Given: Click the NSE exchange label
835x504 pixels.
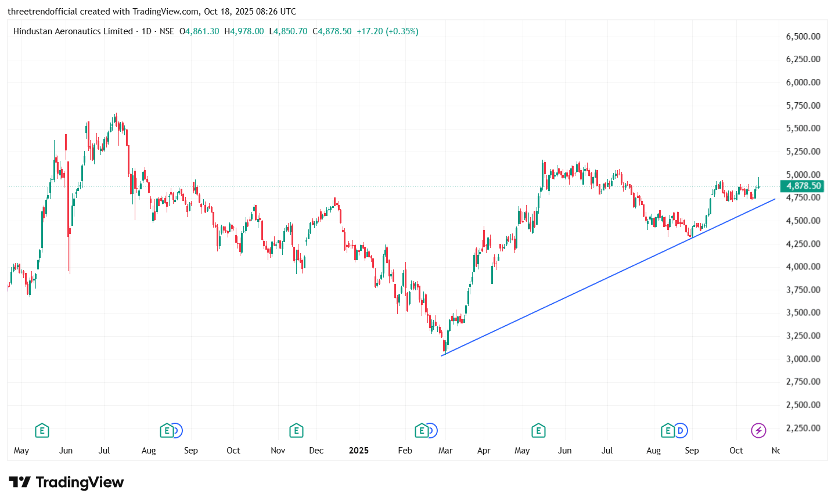Looking at the screenshot, I should 167,31.
